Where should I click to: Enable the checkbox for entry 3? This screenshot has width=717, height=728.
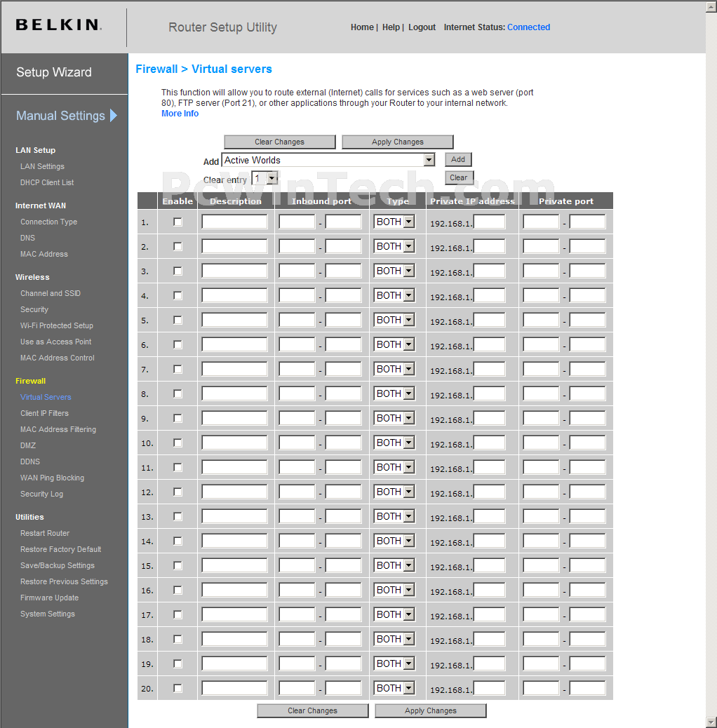point(177,271)
